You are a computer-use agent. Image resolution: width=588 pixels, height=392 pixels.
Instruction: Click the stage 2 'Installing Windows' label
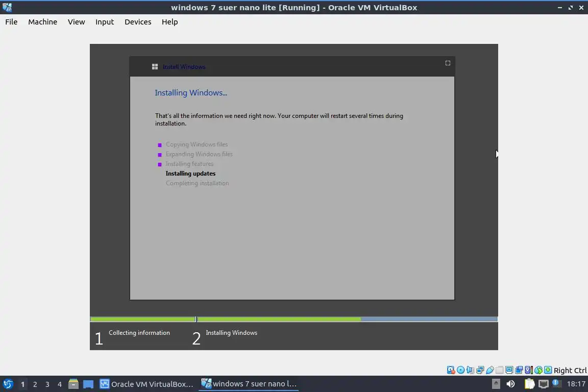(x=231, y=333)
